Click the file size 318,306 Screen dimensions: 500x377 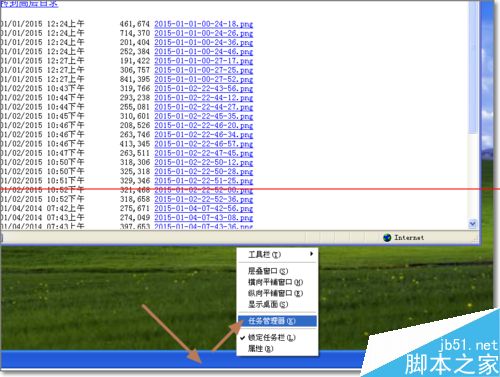point(135,162)
